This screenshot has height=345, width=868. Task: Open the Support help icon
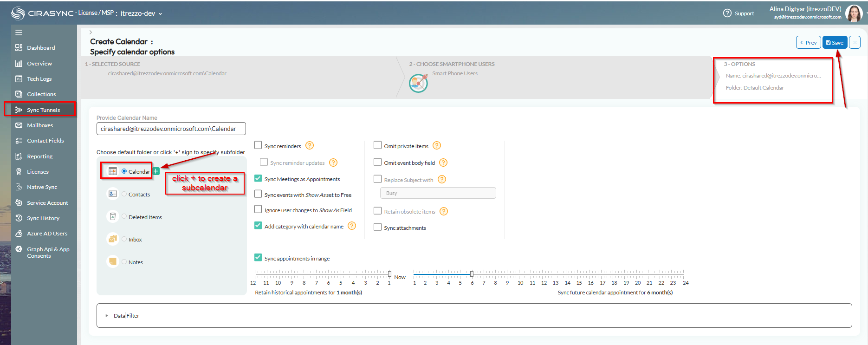pyautogui.click(x=727, y=13)
